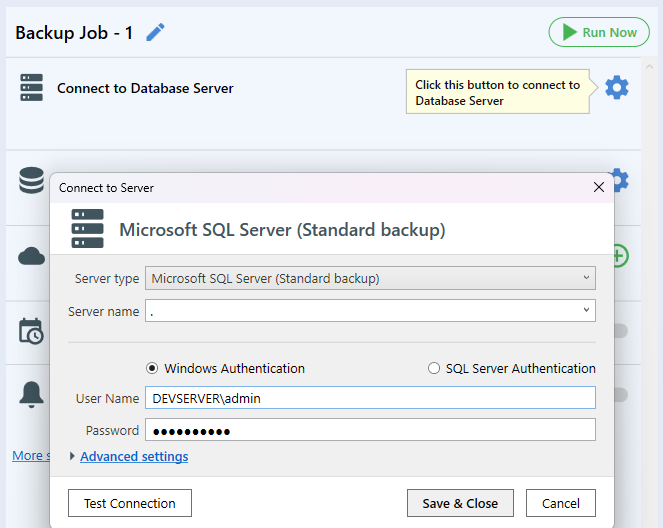Click Test Connection button

pos(130,503)
